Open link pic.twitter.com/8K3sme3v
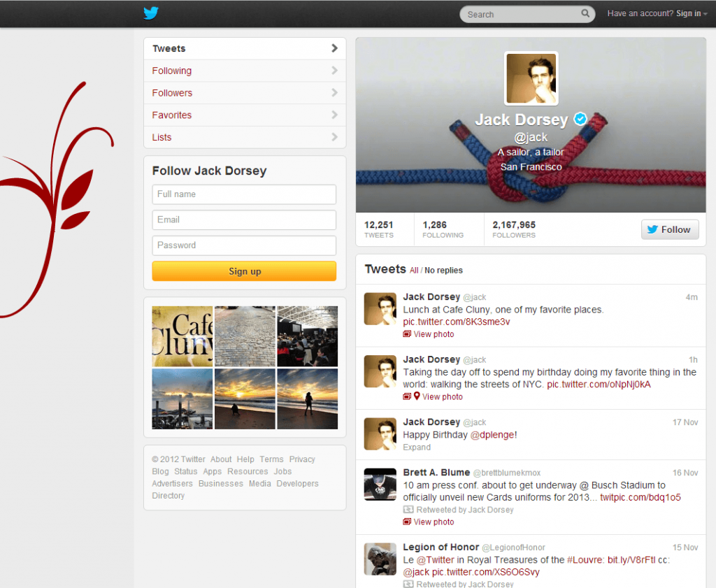The image size is (716, 588). [456, 322]
